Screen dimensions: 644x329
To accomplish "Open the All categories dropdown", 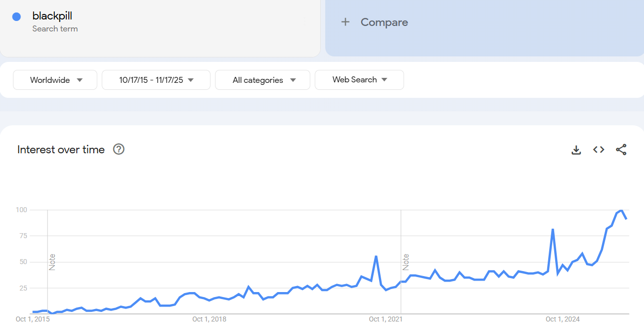I will (263, 80).
